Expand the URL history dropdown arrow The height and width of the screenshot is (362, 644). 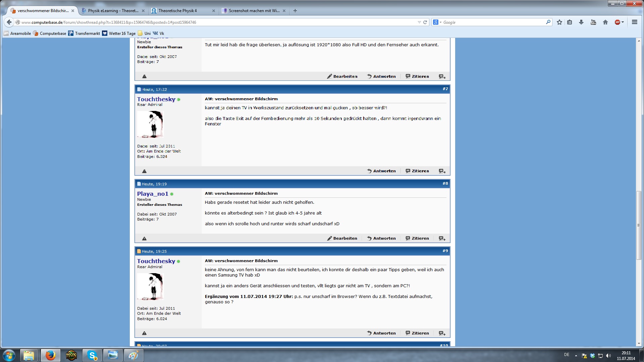(x=419, y=22)
